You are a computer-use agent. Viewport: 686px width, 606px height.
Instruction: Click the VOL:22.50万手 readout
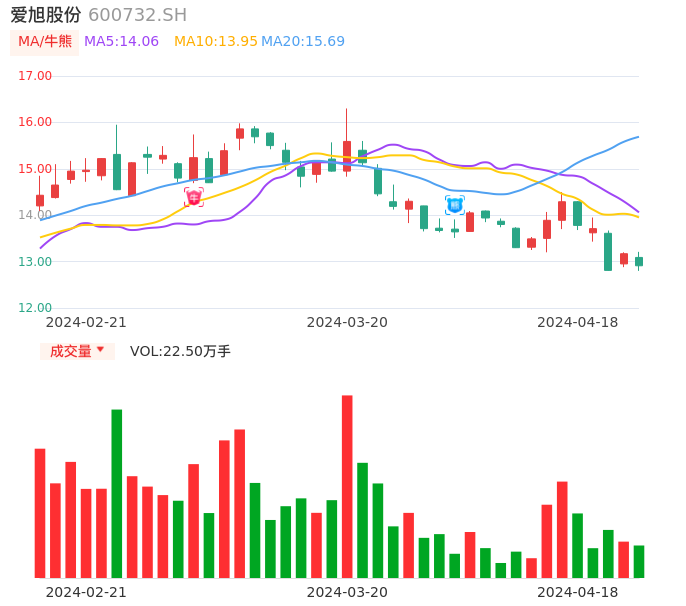(x=180, y=351)
